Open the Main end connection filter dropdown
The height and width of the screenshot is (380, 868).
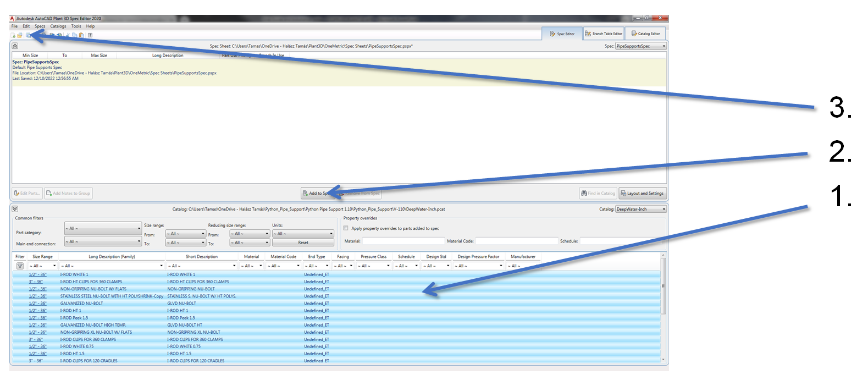103,241
